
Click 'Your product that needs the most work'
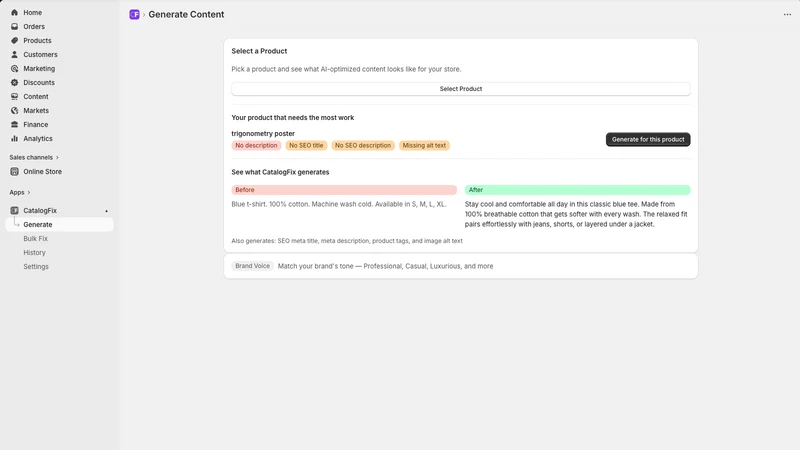(x=292, y=117)
